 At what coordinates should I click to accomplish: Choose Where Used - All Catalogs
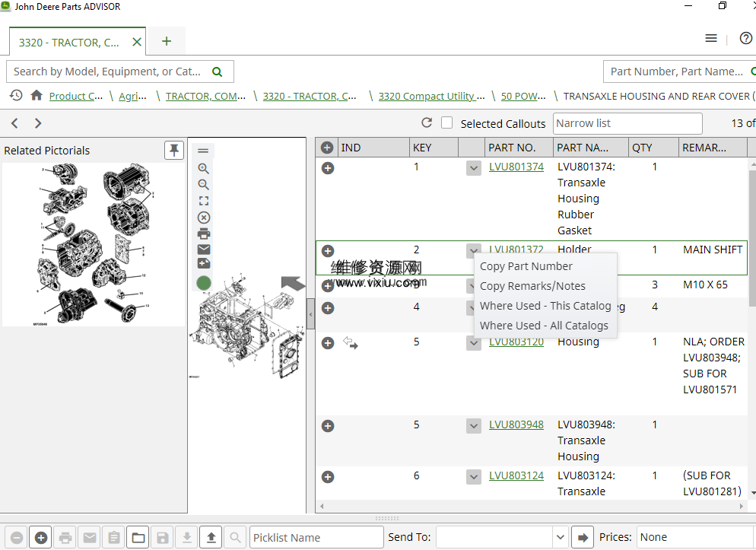coord(544,326)
